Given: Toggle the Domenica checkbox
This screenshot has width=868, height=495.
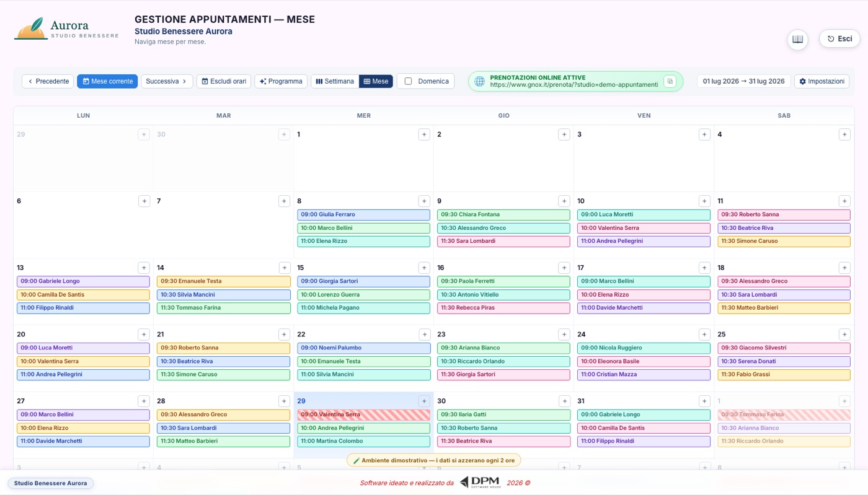Looking at the screenshot, I should point(408,81).
